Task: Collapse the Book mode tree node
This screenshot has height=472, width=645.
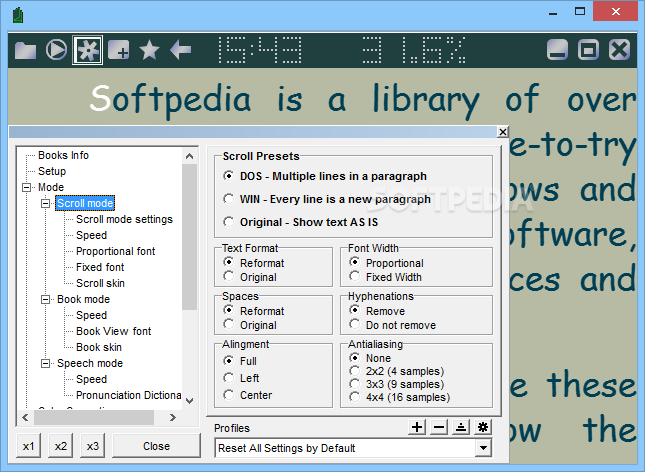Action: [45, 299]
